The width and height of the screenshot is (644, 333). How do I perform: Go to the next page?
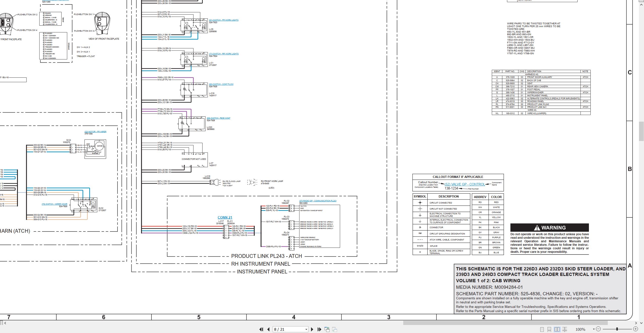pyautogui.click(x=312, y=329)
